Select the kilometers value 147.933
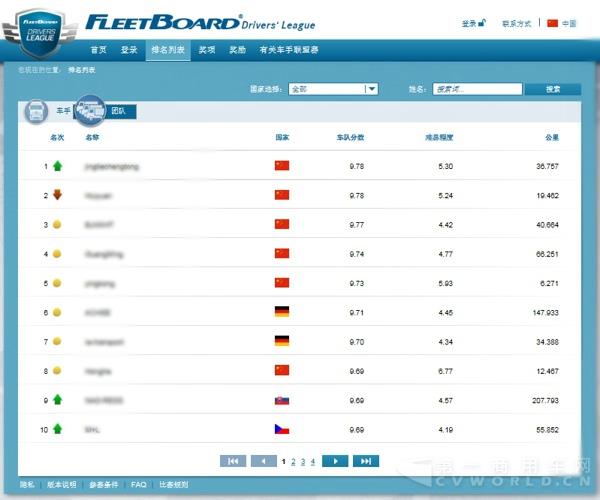600x500 pixels. [x=546, y=313]
